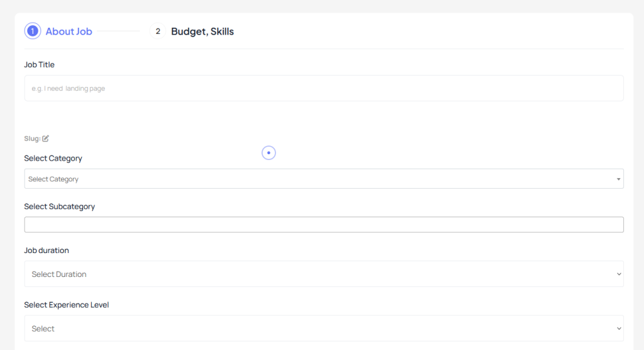
Task: Expand the Select Experience Level dropdown
Action: coord(324,328)
